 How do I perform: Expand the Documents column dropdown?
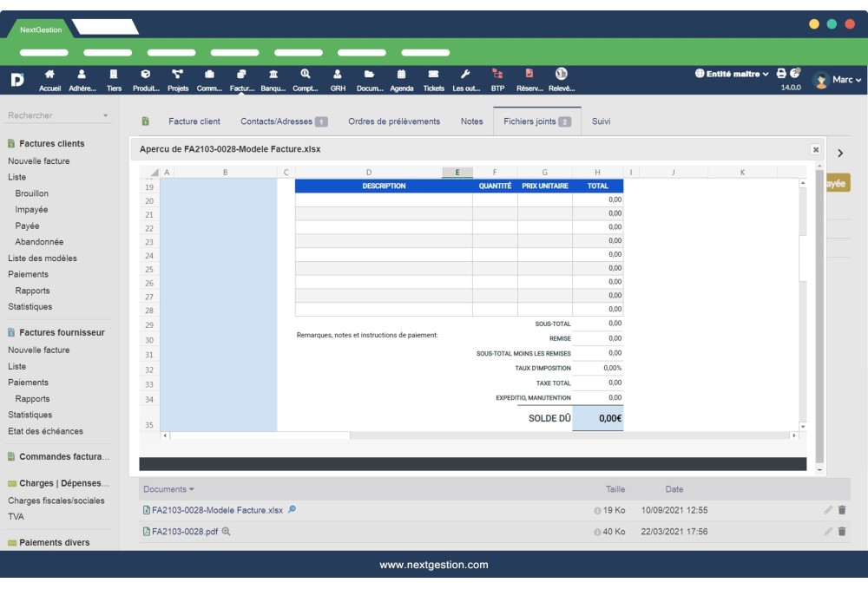coord(169,488)
